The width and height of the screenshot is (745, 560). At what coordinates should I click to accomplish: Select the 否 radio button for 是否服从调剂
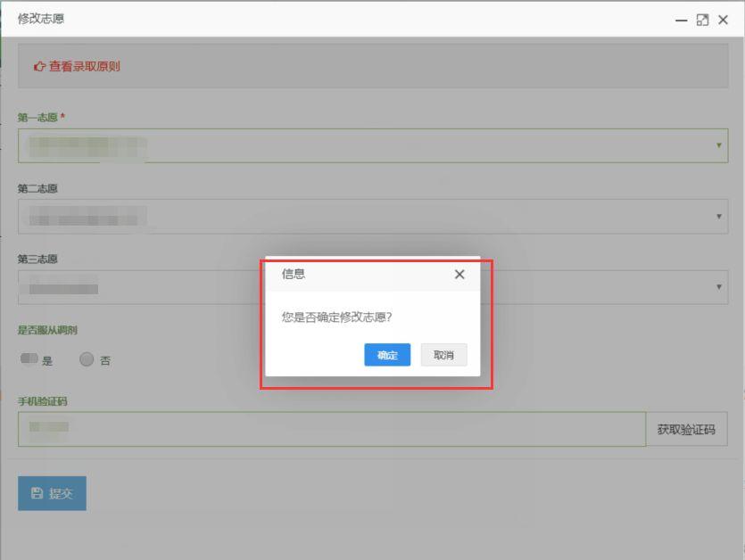pyautogui.click(x=87, y=359)
